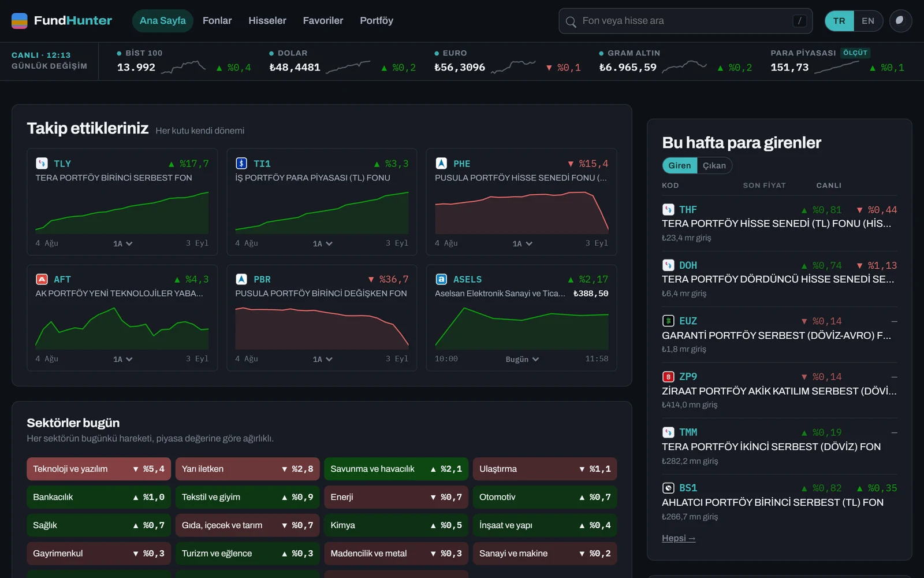Click the ÖLÇÜT badge on Para Piyasası
The width and height of the screenshot is (924, 578).
[855, 53]
